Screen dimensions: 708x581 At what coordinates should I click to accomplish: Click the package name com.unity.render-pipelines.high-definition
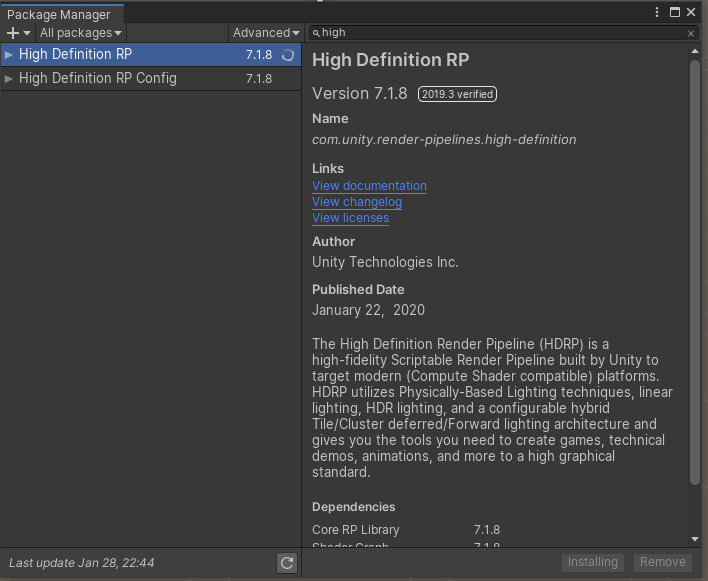(444, 140)
